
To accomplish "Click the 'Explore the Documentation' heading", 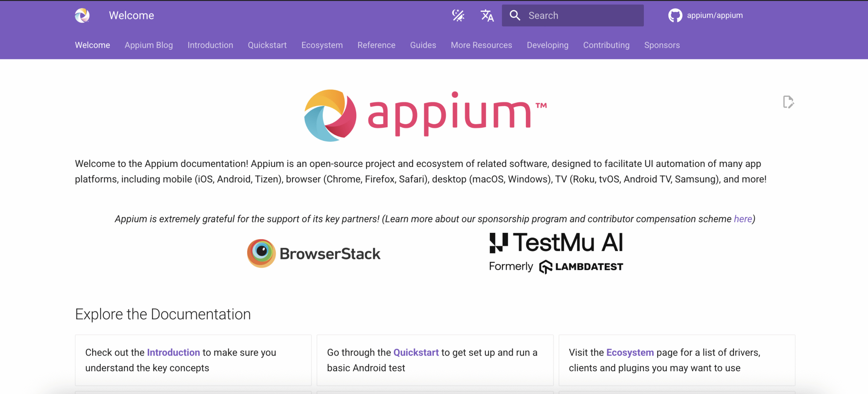I will point(163,314).
